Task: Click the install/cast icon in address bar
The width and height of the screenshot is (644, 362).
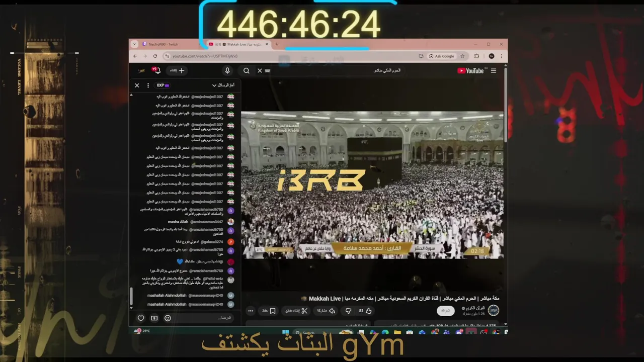Action: point(421,56)
